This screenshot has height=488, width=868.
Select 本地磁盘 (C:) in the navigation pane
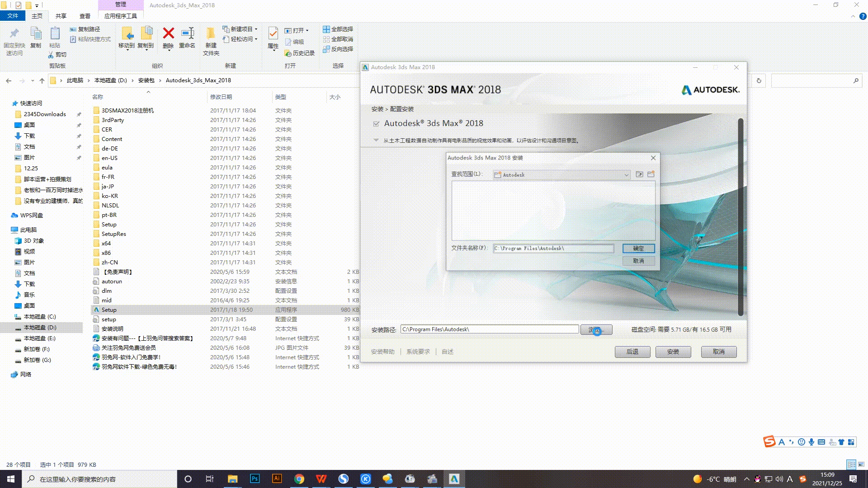tap(40, 317)
